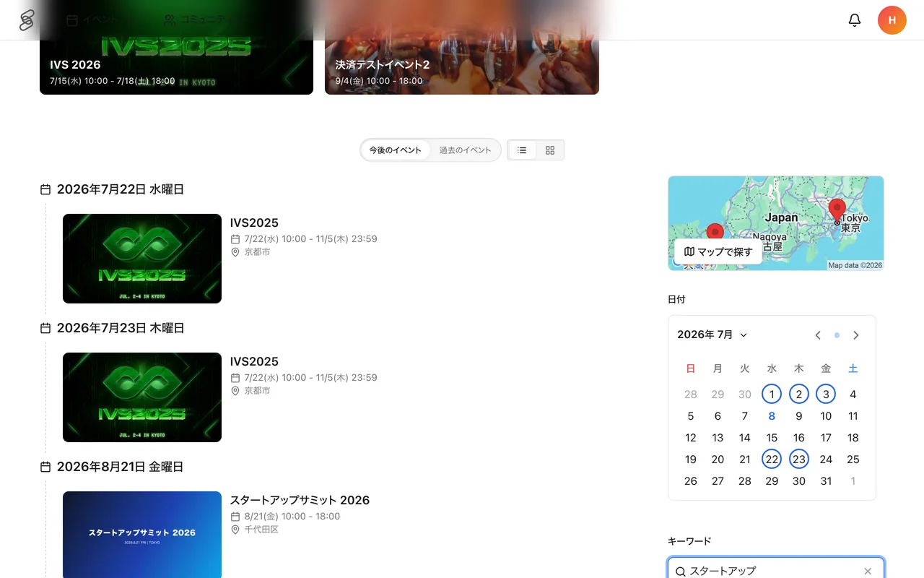The height and width of the screenshot is (578, 924).
Task: Click the 日付 filter label
Action: (x=676, y=299)
